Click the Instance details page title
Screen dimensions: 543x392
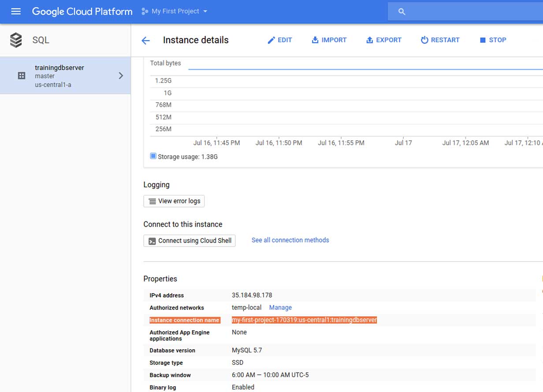pyautogui.click(x=196, y=40)
